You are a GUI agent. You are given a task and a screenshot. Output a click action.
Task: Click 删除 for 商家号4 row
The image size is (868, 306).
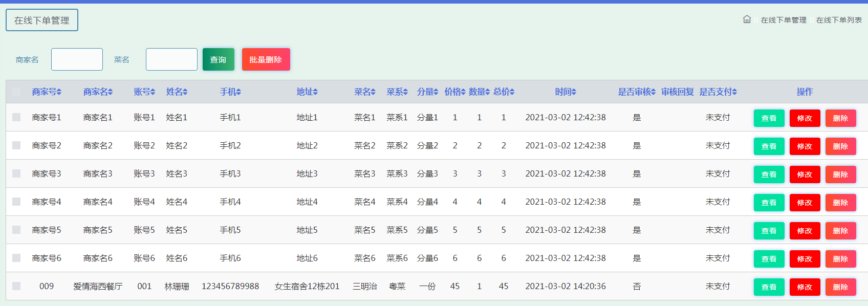click(x=841, y=203)
